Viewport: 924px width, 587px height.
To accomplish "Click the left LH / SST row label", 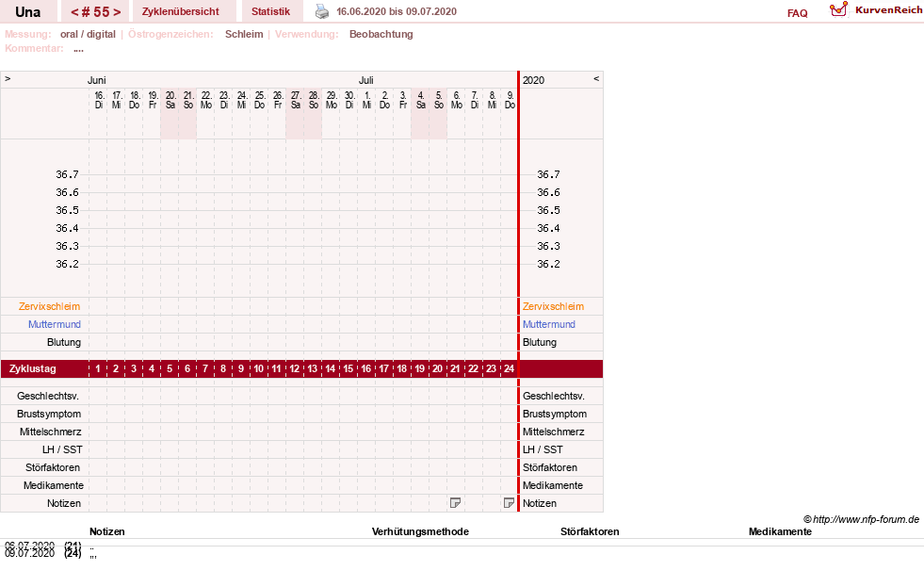I will click(62, 449).
